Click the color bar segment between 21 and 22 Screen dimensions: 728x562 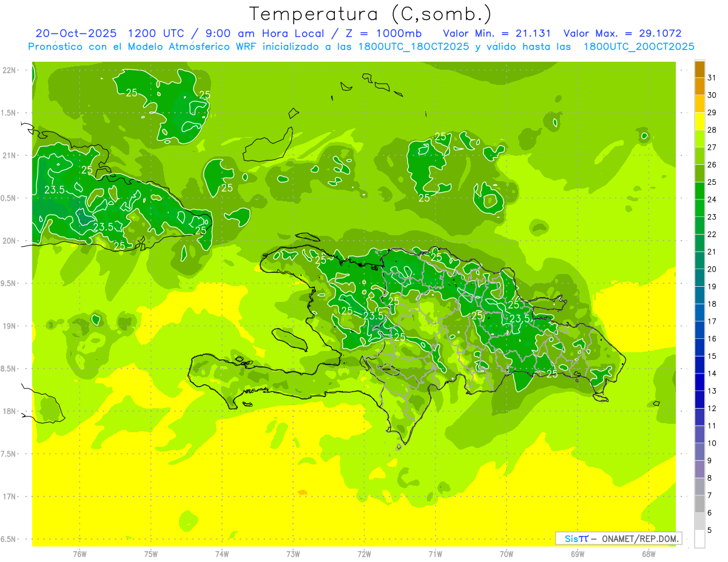tap(699, 243)
